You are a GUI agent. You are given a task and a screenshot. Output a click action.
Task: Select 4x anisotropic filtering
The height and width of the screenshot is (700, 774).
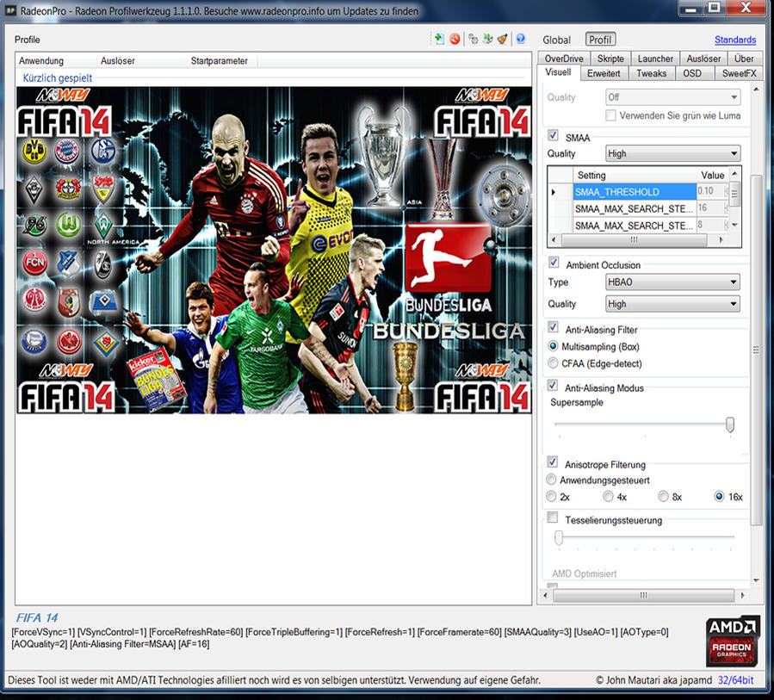click(608, 496)
